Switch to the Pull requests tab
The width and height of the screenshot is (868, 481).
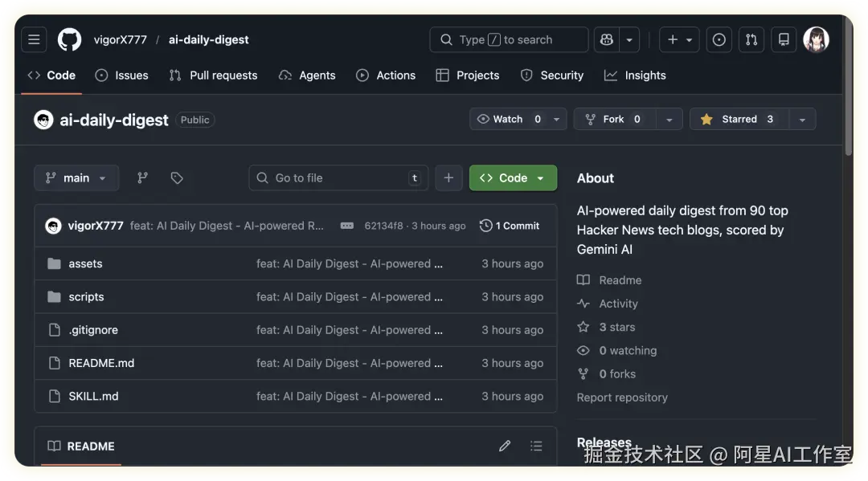tap(213, 75)
